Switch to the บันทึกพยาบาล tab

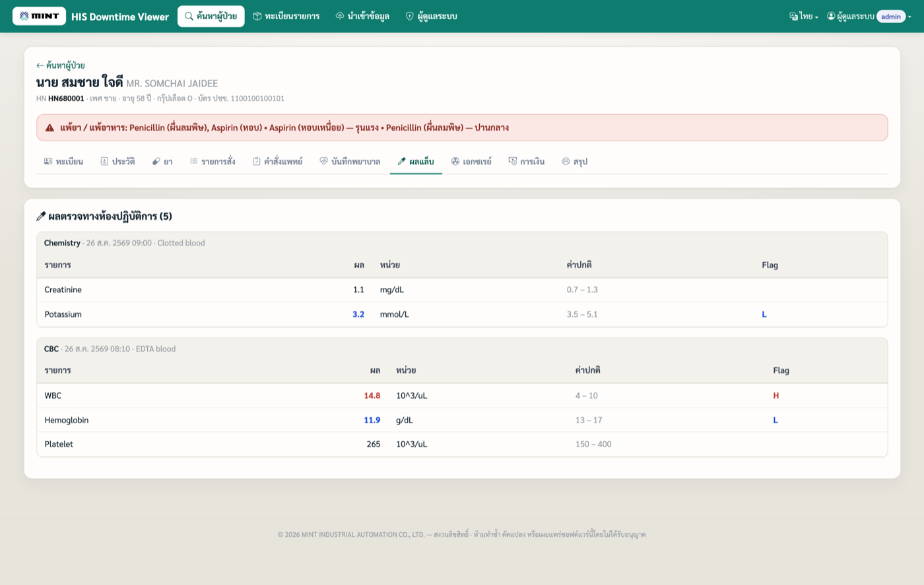coord(350,161)
